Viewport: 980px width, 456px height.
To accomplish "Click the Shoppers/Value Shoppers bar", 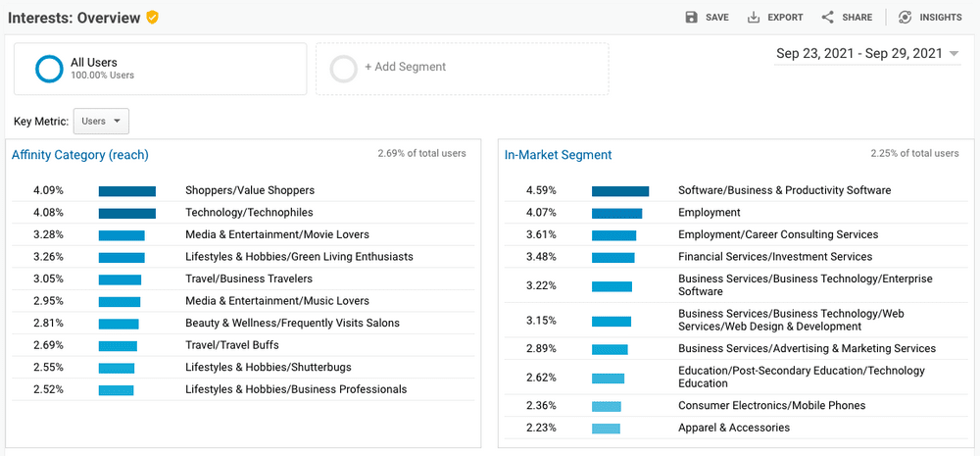I will [x=126, y=191].
